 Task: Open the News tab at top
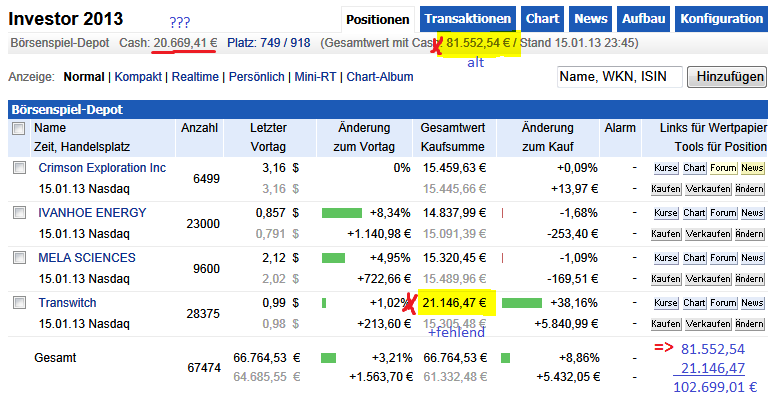[590, 19]
